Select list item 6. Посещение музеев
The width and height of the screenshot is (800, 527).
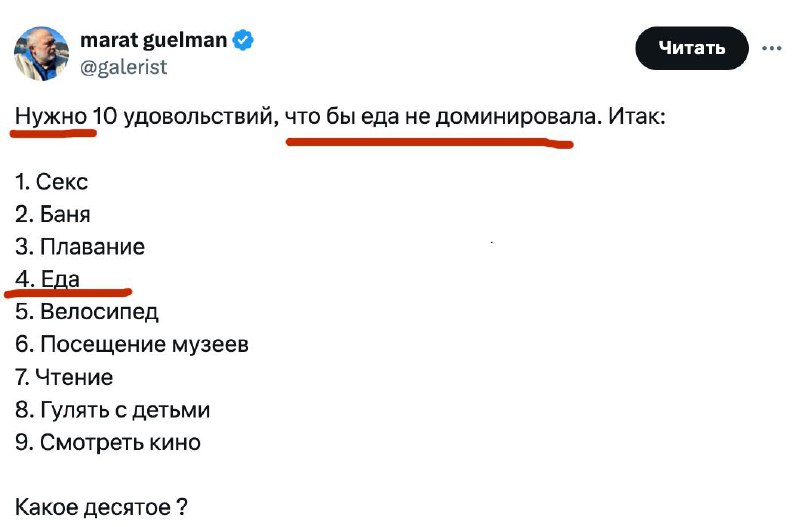pyautogui.click(x=132, y=344)
